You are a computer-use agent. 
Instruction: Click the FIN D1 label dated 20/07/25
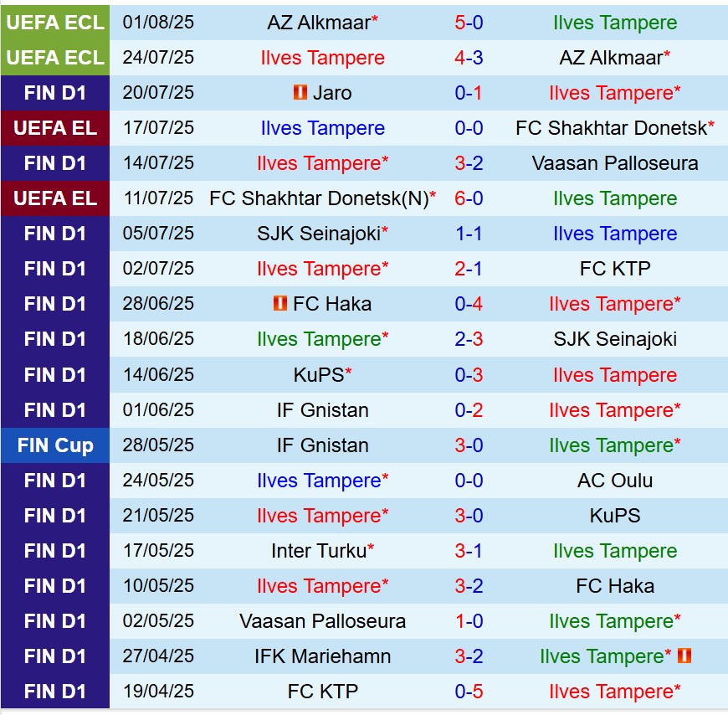pyautogui.click(x=55, y=93)
